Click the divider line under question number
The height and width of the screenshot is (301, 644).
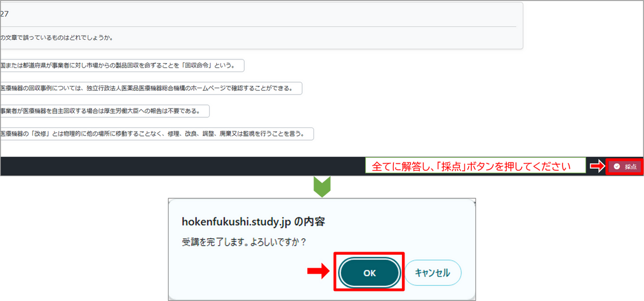click(258, 26)
